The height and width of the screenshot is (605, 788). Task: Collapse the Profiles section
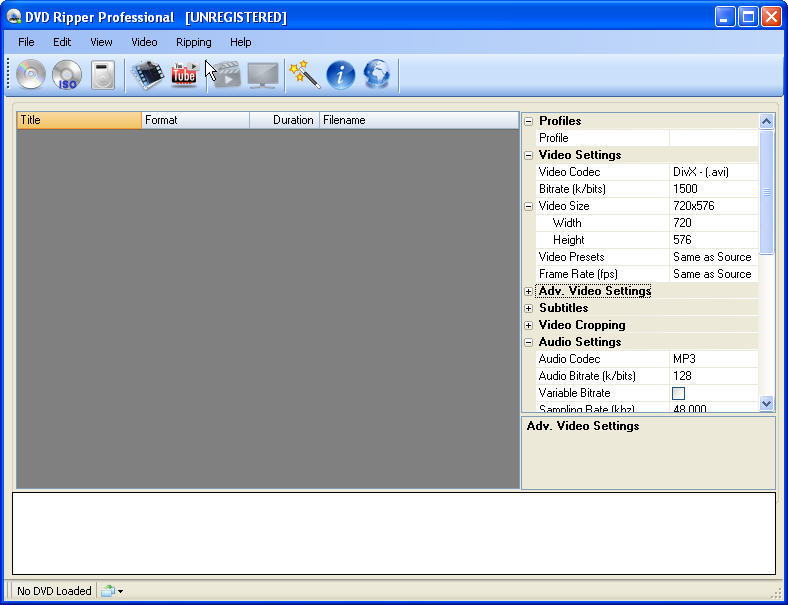tap(528, 121)
